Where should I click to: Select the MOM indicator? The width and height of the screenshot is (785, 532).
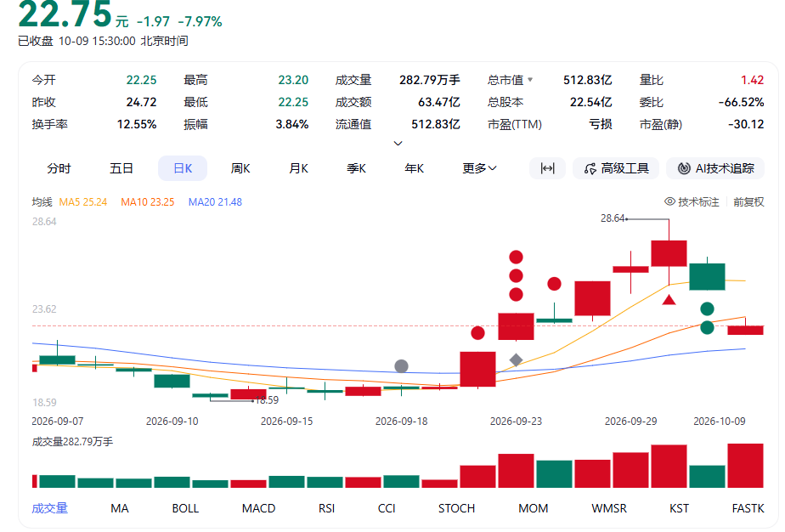[534, 508]
